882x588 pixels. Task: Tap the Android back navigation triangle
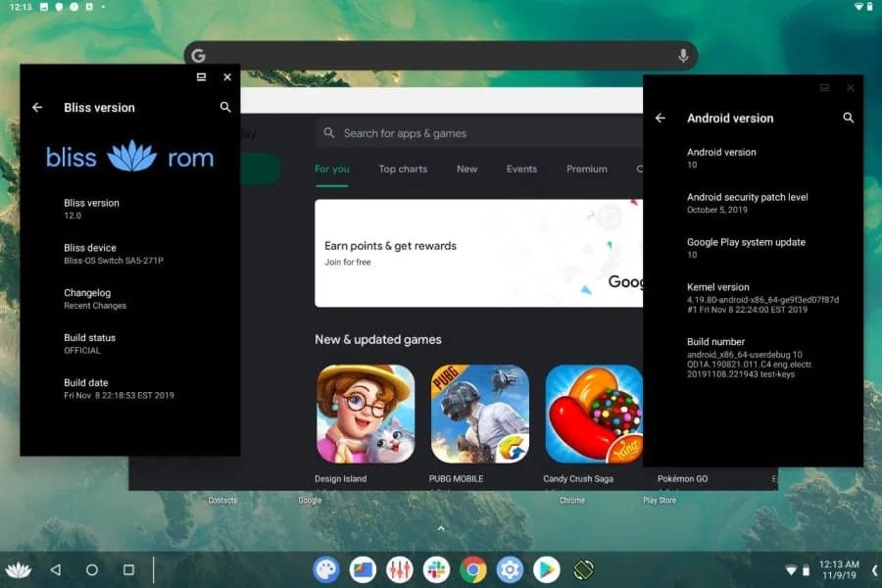[x=55, y=569]
